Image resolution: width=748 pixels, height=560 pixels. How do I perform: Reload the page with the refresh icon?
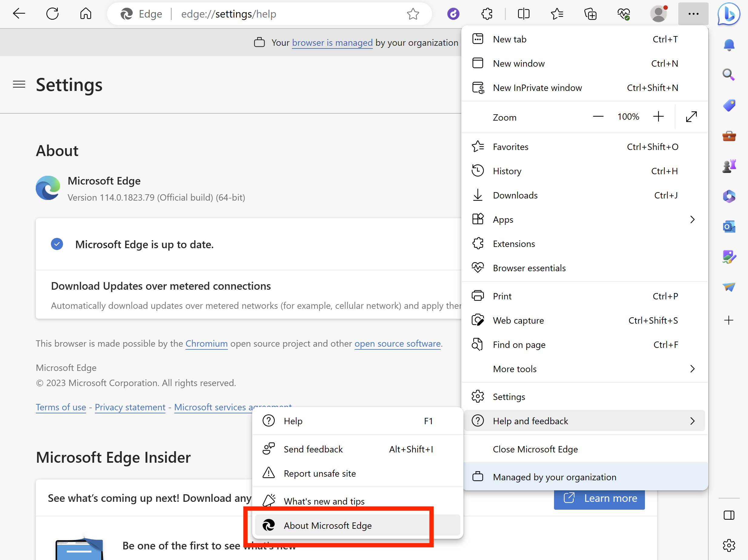click(x=52, y=14)
